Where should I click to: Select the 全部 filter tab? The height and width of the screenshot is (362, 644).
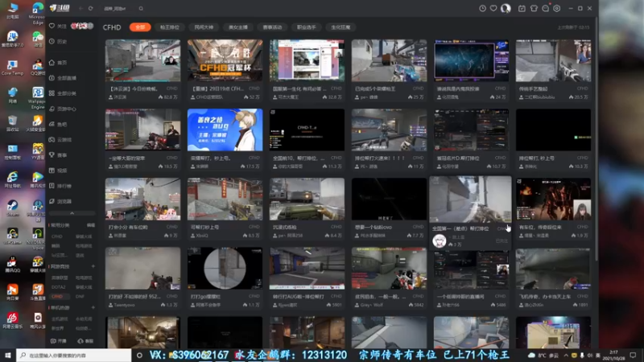coord(140,27)
